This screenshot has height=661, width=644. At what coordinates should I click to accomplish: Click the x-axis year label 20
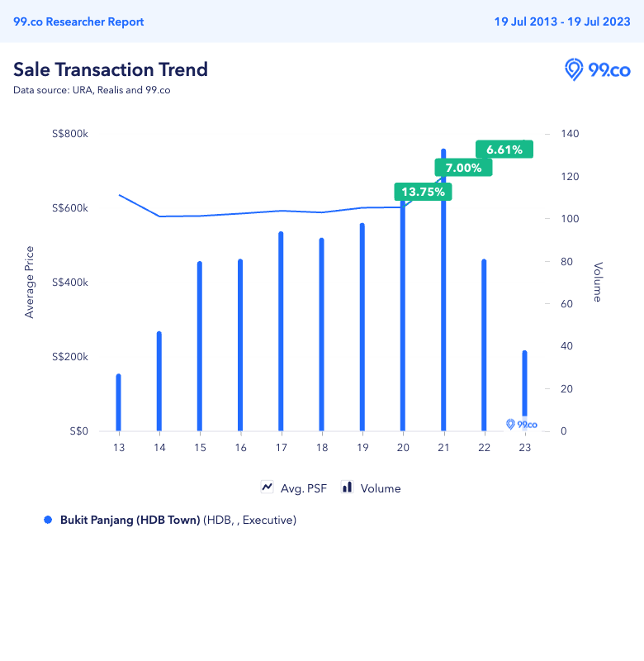pos(403,447)
